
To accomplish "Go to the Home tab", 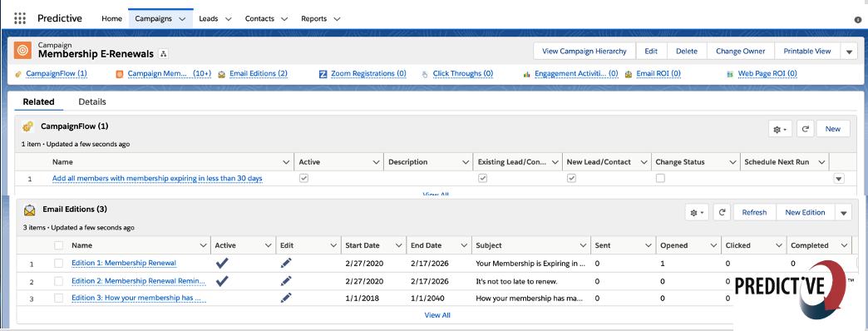I will (111, 19).
